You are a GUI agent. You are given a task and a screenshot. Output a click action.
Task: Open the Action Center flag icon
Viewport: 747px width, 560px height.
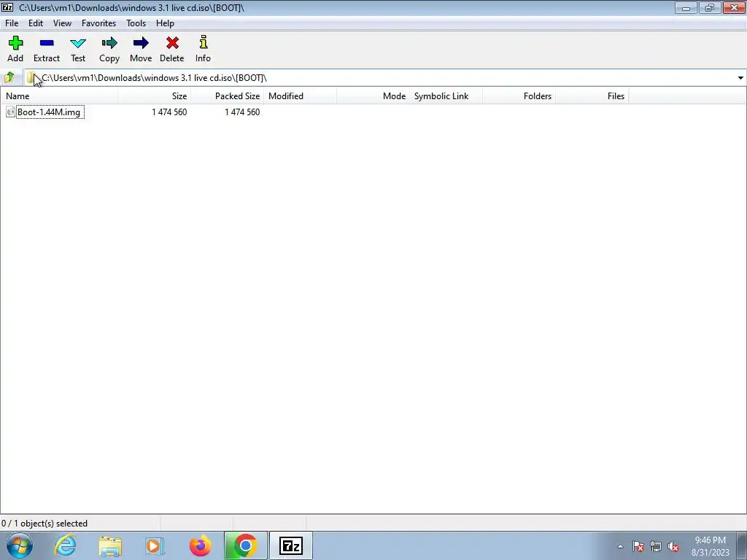point(638,546)
